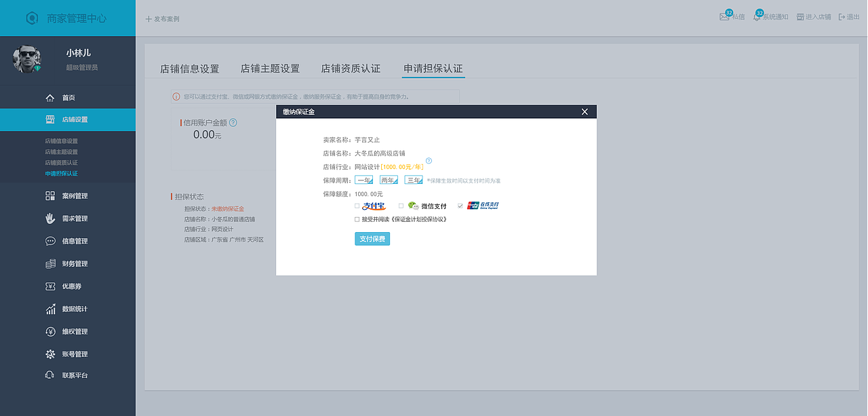
Task: Click the 网页设计 industry text
Action: tap(222, 229)
